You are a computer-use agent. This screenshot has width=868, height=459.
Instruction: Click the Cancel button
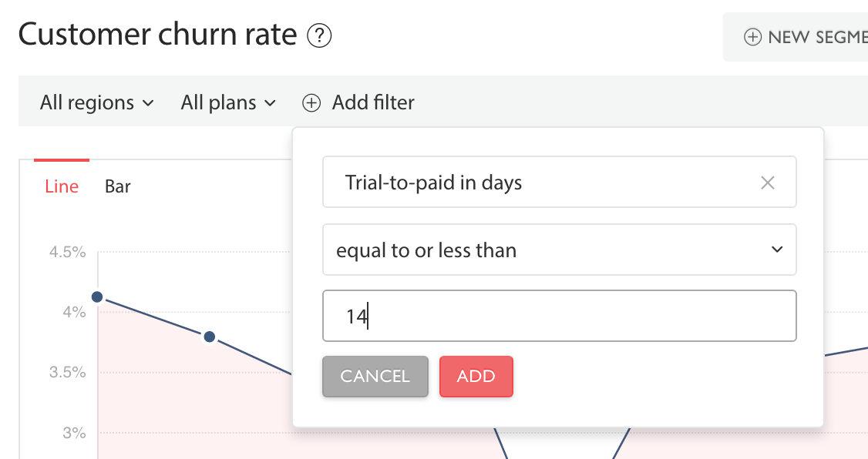click(x=375, y=377)
